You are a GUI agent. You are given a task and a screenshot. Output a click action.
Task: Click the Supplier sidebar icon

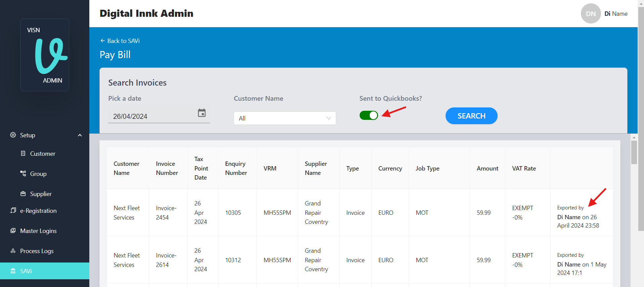coord(23,194)
